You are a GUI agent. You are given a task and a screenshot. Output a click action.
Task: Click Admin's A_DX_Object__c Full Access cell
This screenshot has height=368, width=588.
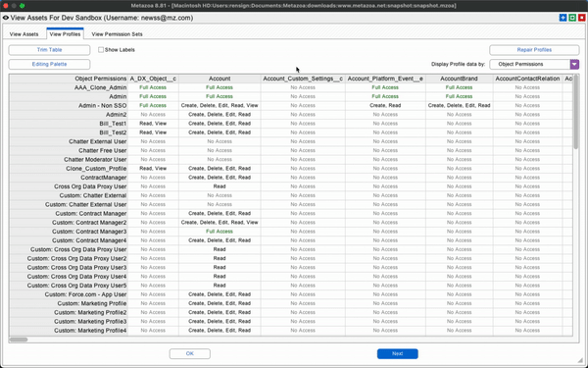coord(153,96)
